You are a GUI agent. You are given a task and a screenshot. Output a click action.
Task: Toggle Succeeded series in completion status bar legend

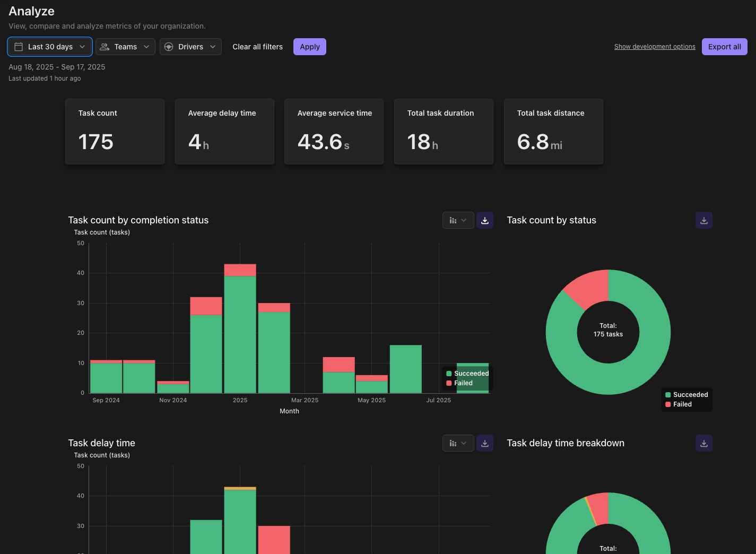(x=467, y=374)
